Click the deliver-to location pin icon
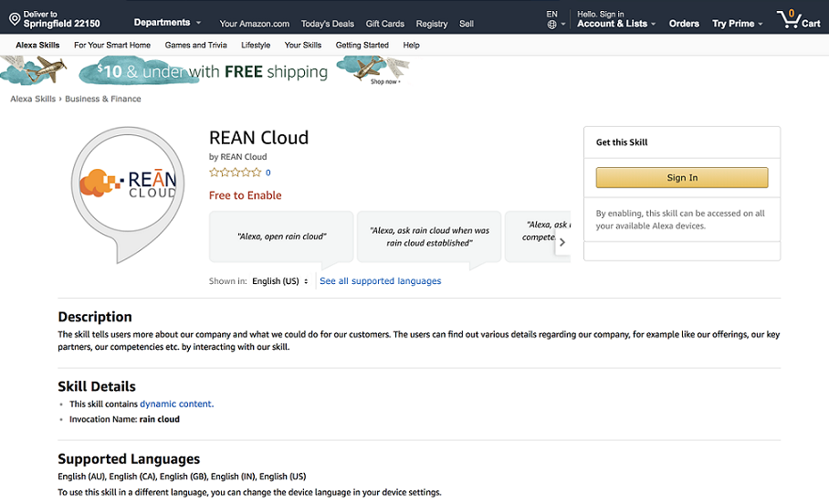The height and width of the screenshot is (504, 829). click(15, 19)
